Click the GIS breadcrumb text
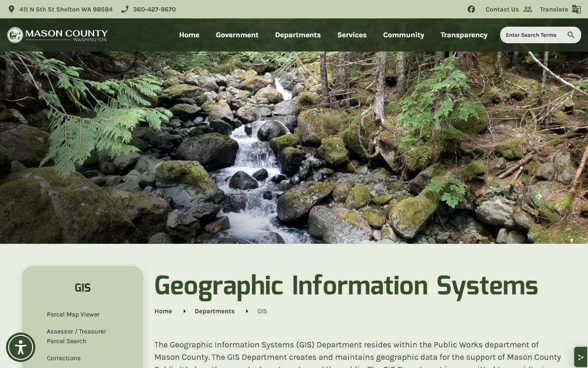Viewport: 588px width, 368px height. 262,311
